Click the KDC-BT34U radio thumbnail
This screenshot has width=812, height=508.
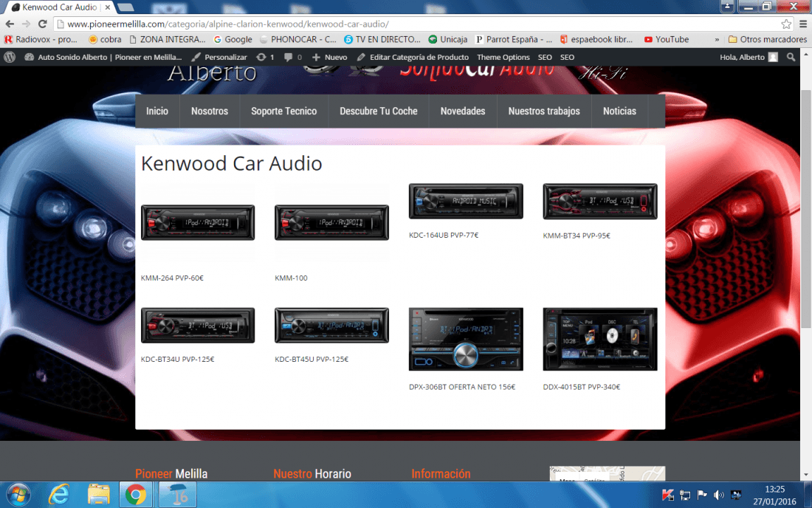click(x=198, y=325)
